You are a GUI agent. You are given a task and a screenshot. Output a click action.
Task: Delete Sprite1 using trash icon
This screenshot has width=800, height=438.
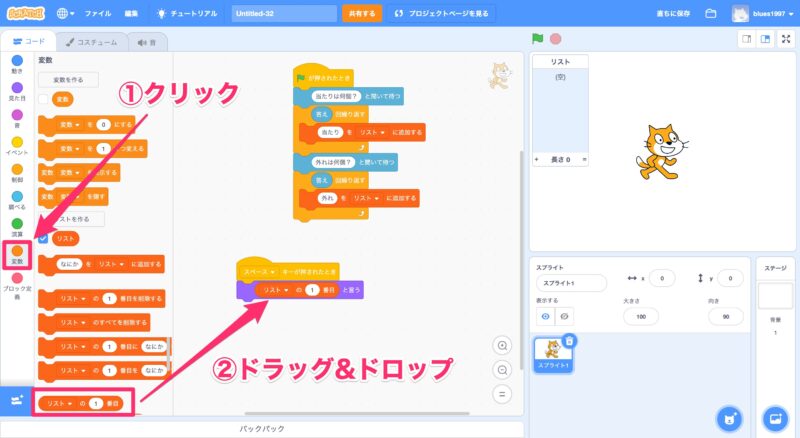pos(569,341)
